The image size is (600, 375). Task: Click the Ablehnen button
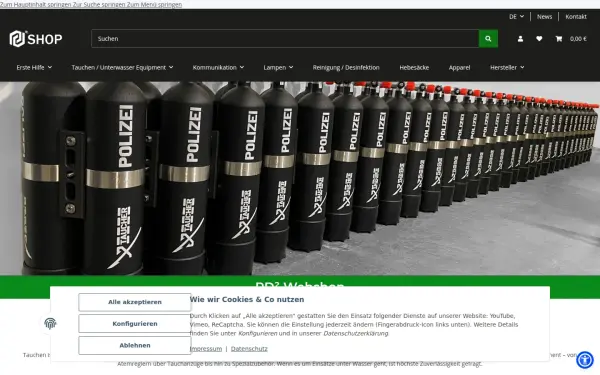click(135, 346)
